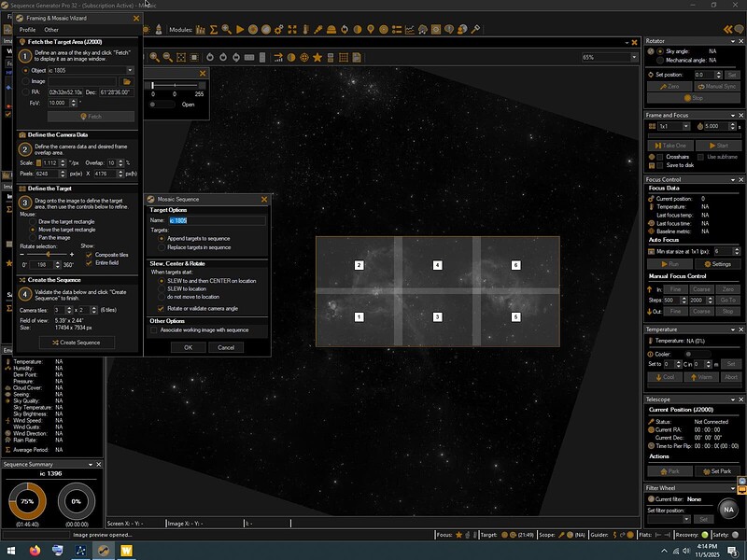Viewport: 747px width, 560px height.
Task: Open Auto Focus Settings with the gear icon
Action: coord(708,264)
